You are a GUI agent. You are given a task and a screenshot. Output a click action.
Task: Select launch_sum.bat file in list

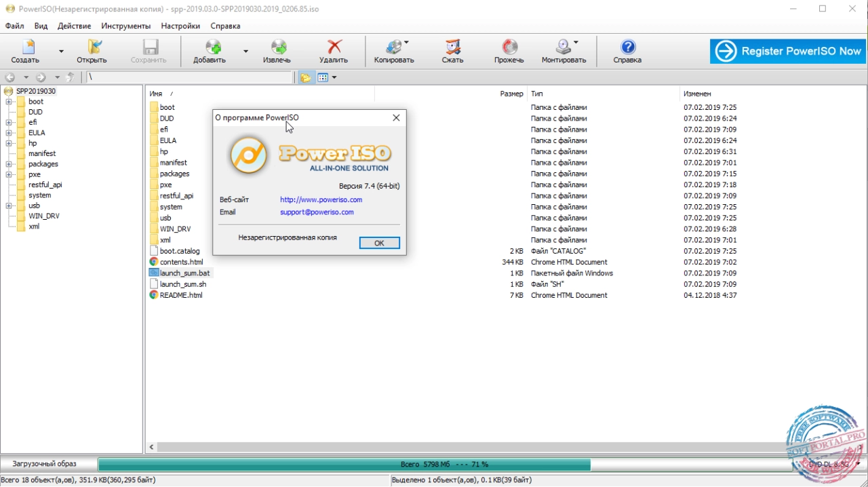click(x=185, y=273)
